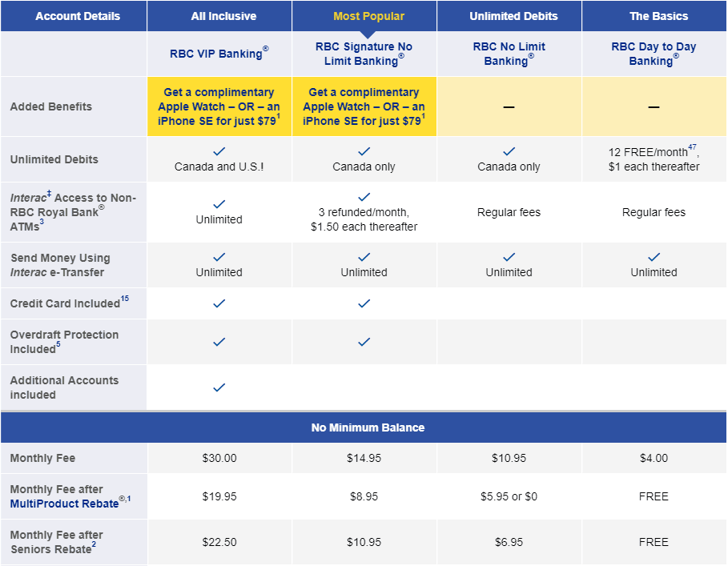Viewport: 728px width, 566px height.
Task: Click the VIP Banking Apple Watch offer
Action: pos(219,106)
